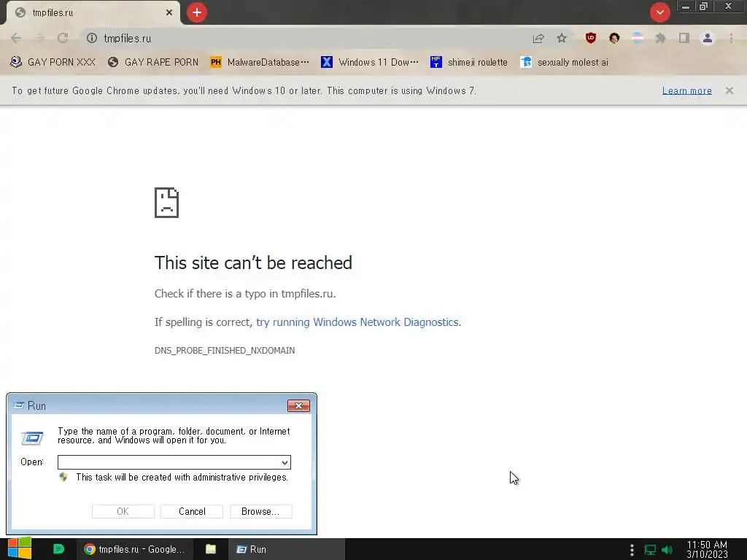Click the DNS_PROBE_FINISHED_NXDOMAIN error text

pyautogui.click(x=225, y=351)
